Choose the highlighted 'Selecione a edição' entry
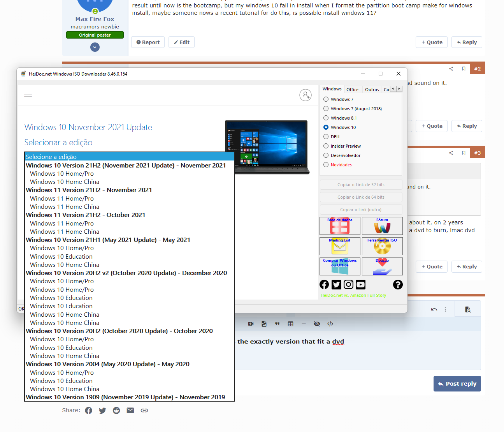Screen dimensions: 504x432 (x=130, y=157)
